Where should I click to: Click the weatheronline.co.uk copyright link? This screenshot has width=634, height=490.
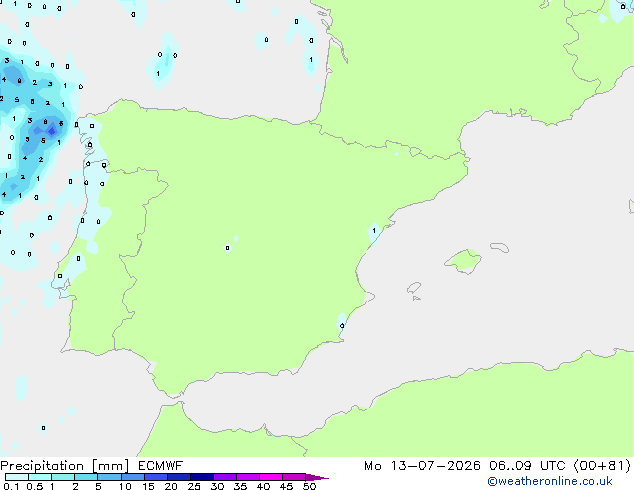pos(549,481)
